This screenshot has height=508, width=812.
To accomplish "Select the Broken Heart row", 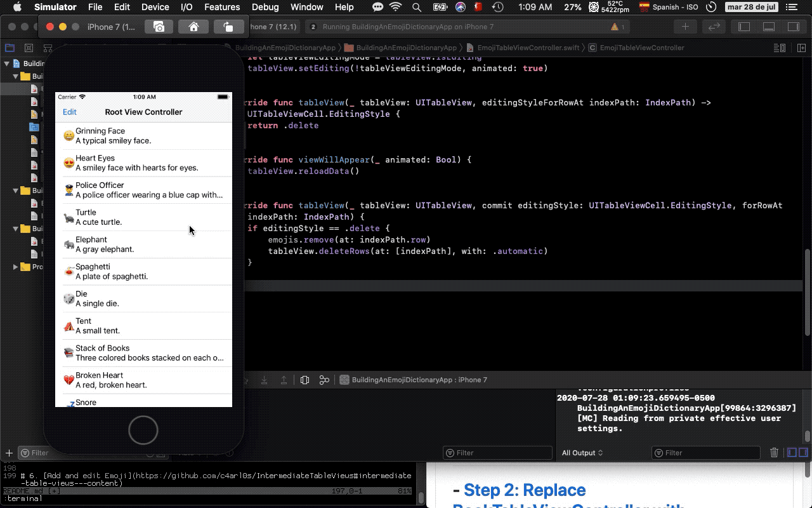I will [143, 380].
